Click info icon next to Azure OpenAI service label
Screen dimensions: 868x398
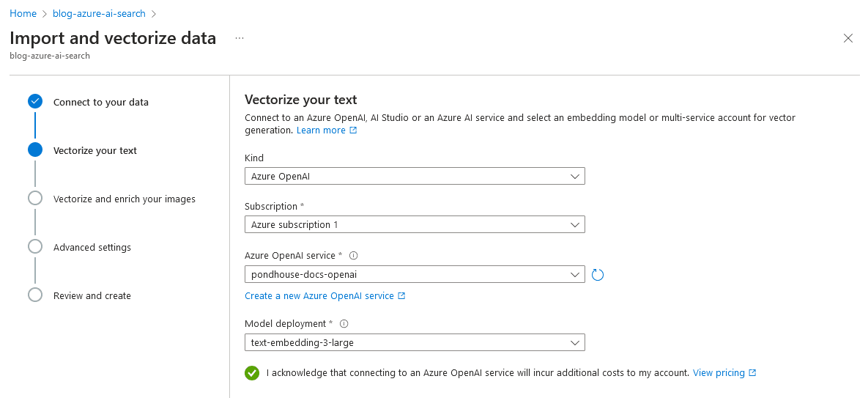[354, 256]
